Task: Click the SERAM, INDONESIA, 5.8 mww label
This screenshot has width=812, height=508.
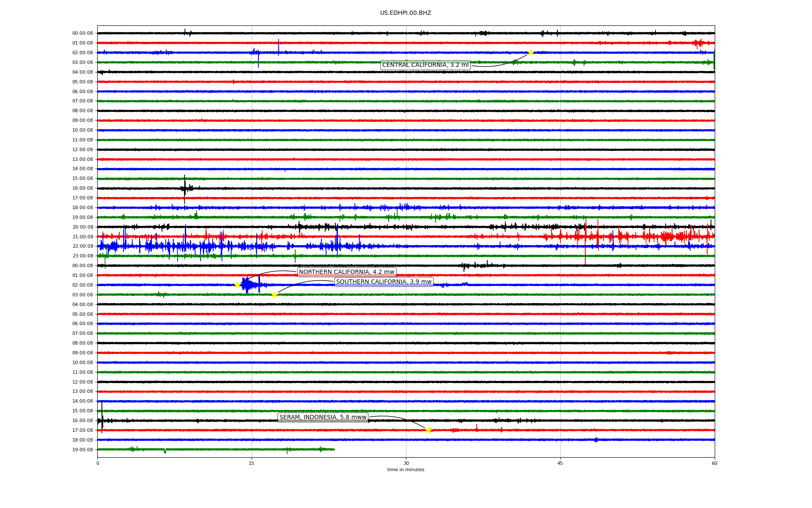Action: coord(323,417)
